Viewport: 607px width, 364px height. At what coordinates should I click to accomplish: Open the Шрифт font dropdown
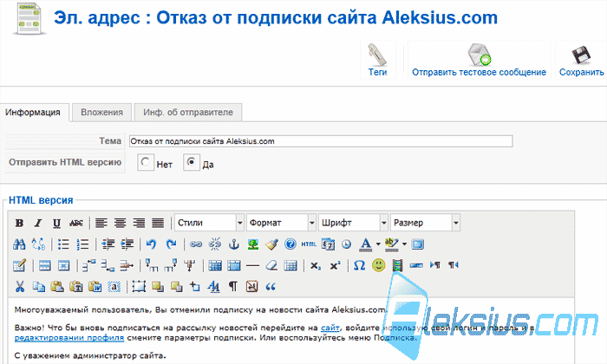point(354,223)
